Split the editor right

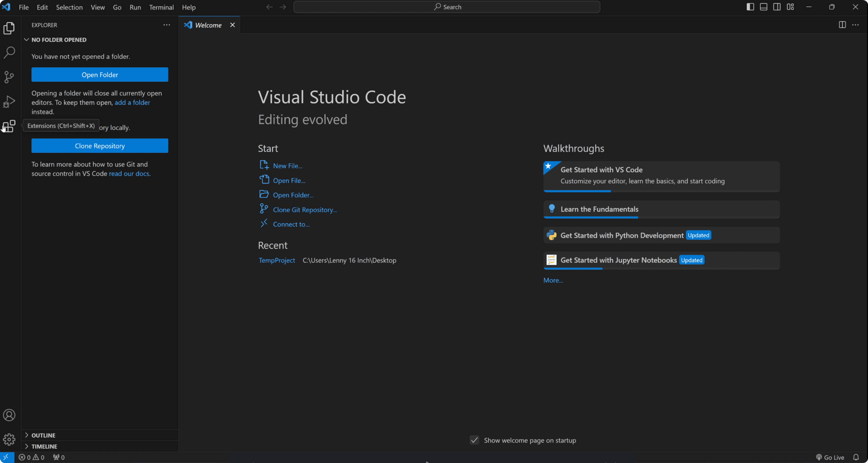pos(842,25)
